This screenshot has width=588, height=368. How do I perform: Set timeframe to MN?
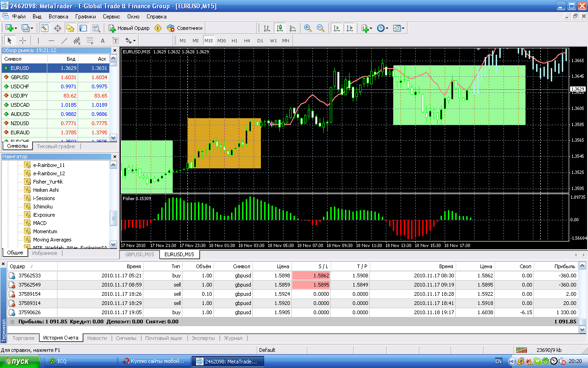(x=286, y=40)
